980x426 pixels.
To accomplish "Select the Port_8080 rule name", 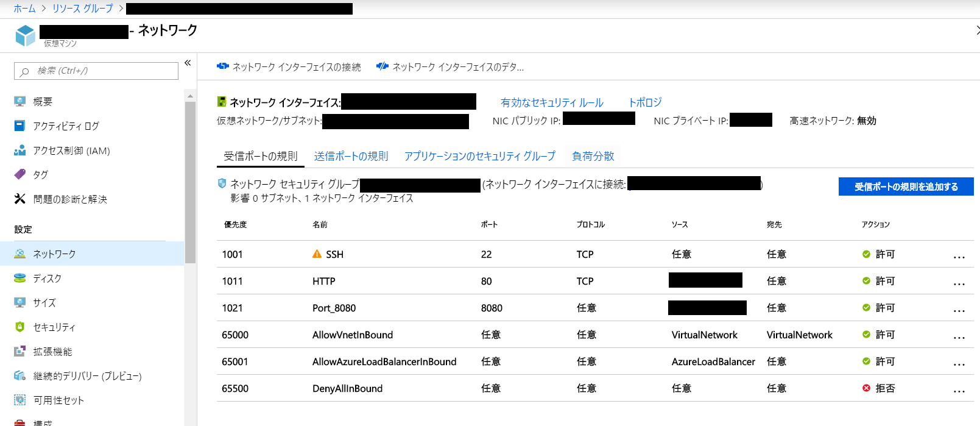I will [334, 308].
